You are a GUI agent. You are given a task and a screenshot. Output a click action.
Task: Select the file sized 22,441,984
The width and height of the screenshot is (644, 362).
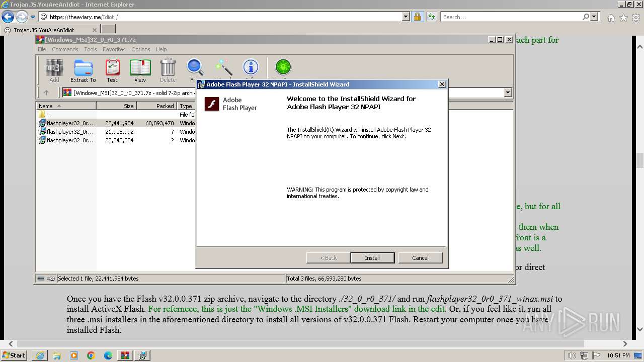click(x=116, y=123)
